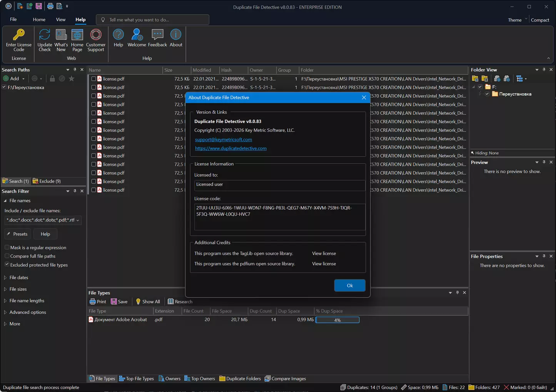Check the last license.pdf row checkbox
The width and height of the screenshot is (556, 392).
(94, 190)
